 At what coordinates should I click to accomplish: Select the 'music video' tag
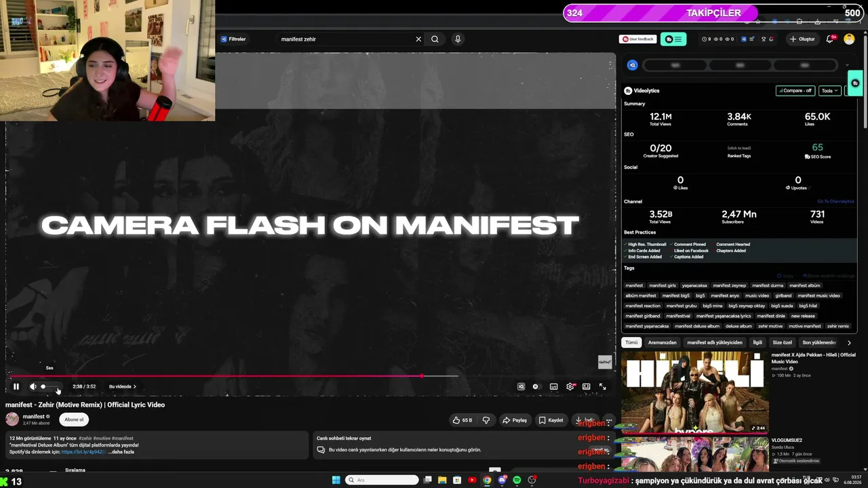757,296
